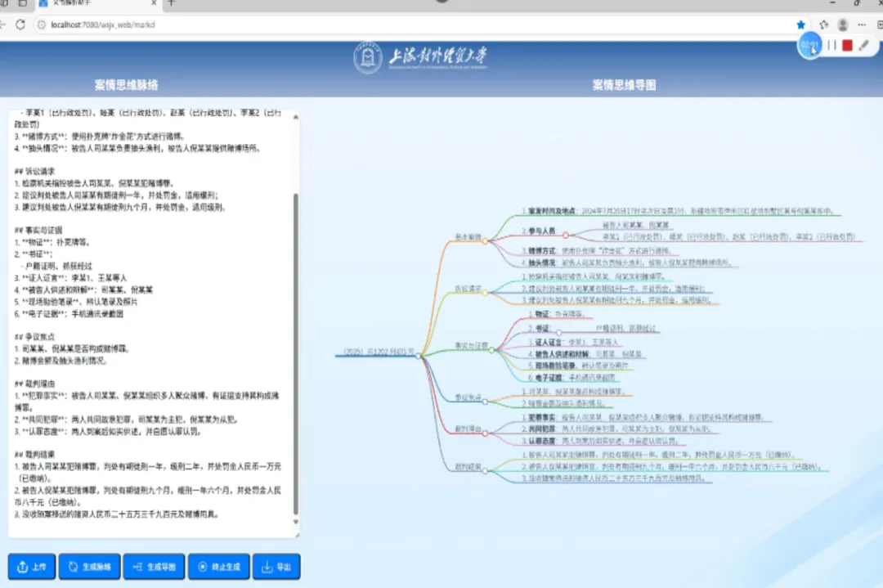The height and width of the screenshot is (588, 883).
Task: Click the blue bookmark star in address bar
Action: (x=800, y=25)
